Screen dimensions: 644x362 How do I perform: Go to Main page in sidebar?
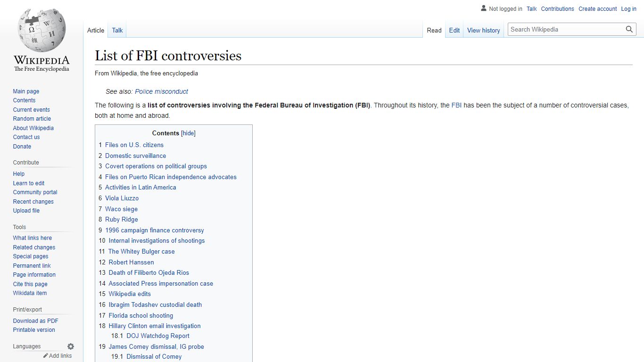click(x=26, y=91)
